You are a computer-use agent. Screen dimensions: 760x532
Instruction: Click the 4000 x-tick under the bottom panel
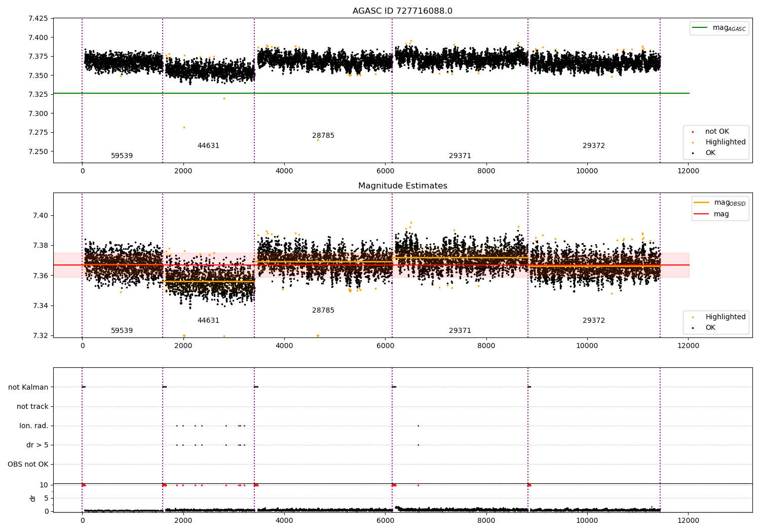(284, 520)
